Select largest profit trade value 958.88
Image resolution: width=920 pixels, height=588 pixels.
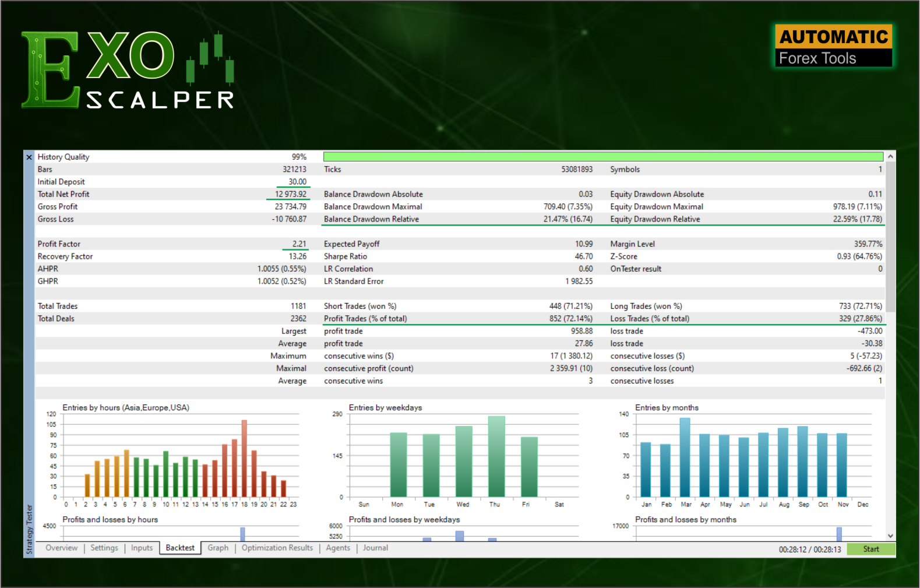click(x=581, y=331)
